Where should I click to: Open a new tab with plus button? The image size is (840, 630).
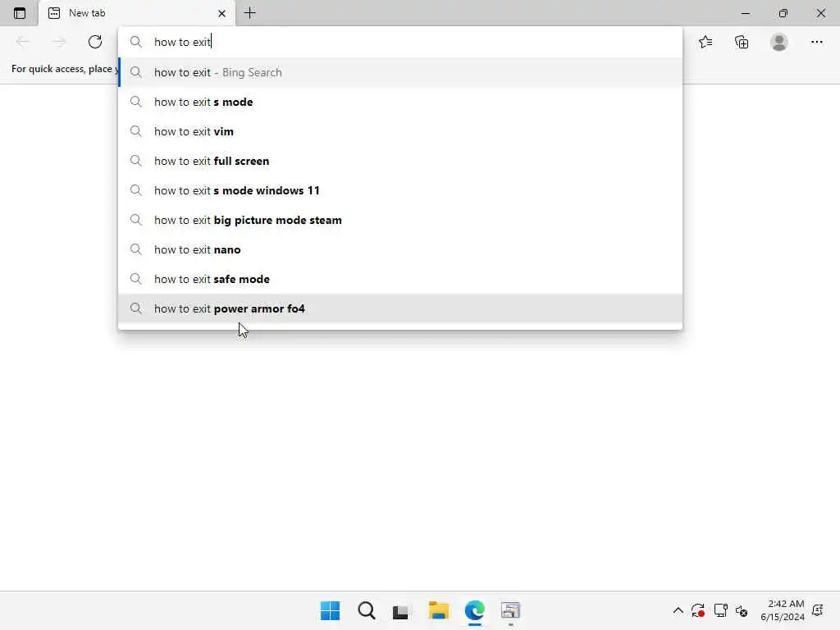point(249,13)
